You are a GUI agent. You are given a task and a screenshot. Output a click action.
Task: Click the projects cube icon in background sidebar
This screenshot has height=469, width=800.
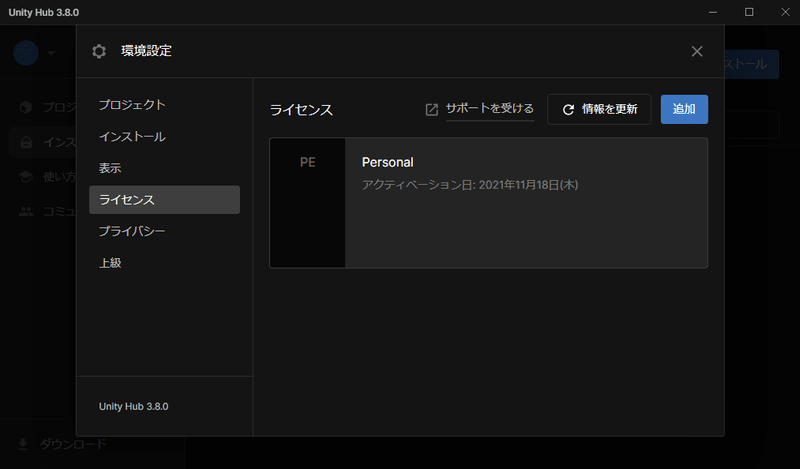pos(26,107)
